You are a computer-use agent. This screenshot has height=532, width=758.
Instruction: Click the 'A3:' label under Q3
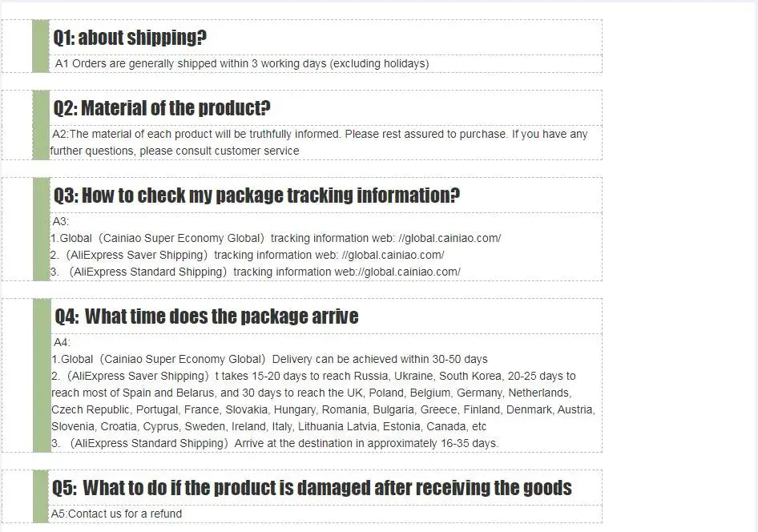pyautogui.click(x=60, y=221)
